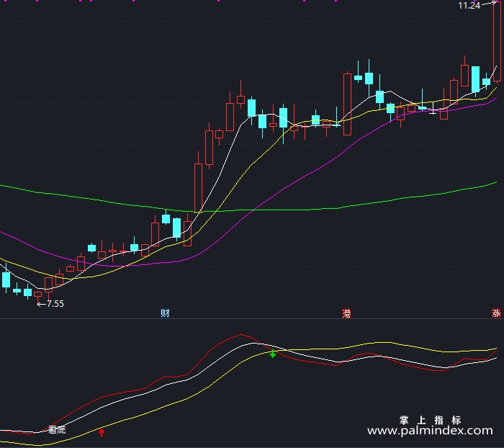Select the 11.24 high price label
The image size is (504, 448).
pos(469,6)
